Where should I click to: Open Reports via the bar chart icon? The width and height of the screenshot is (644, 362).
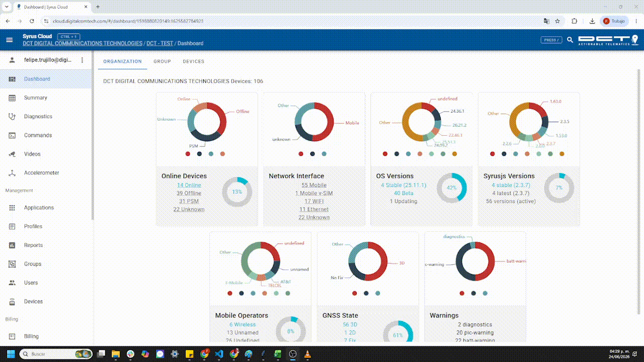13,245
